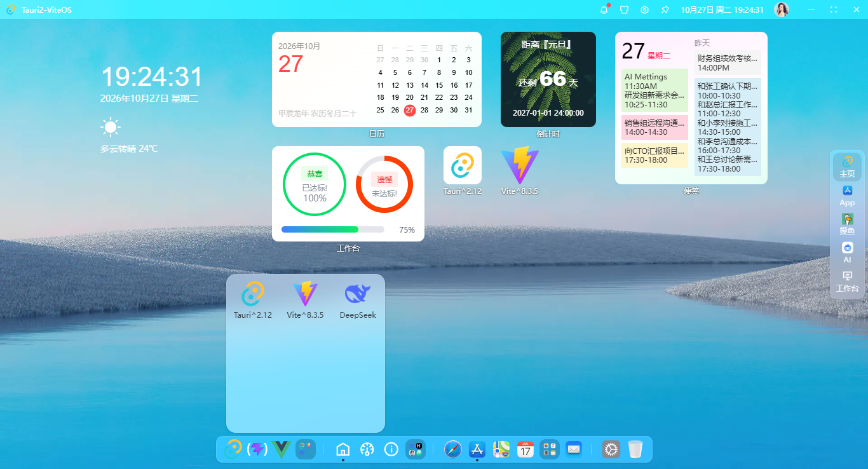Launch Tauri icon in the dock
This screenshot has height=469, width=868.
tap(233, 449)
